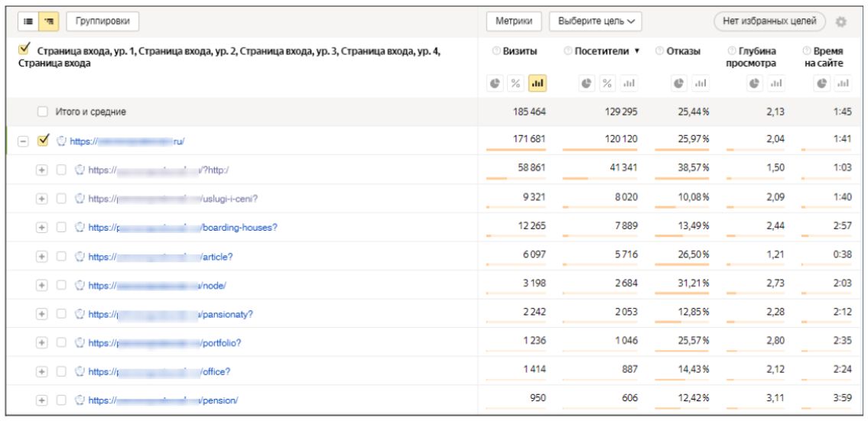Viewport: 868px width, 421px height.
Task: Enable checkbox for the boarding-houses row
Action: point(61,228)
